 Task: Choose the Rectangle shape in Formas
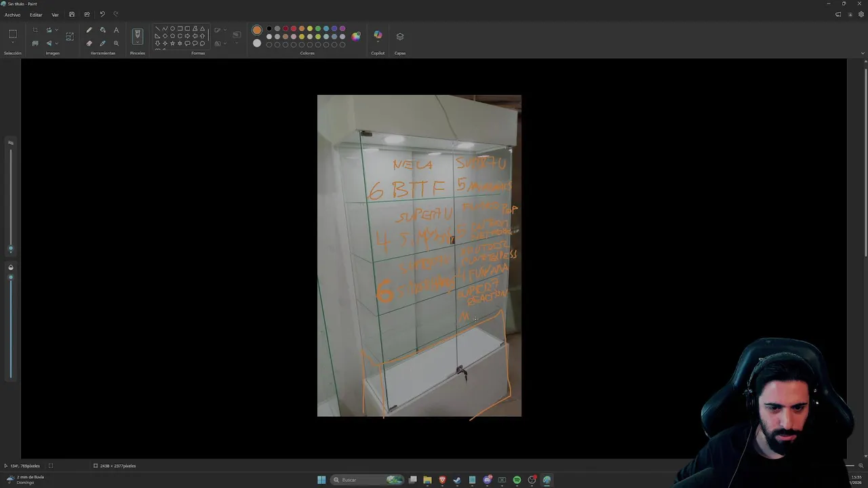point(180,28)
